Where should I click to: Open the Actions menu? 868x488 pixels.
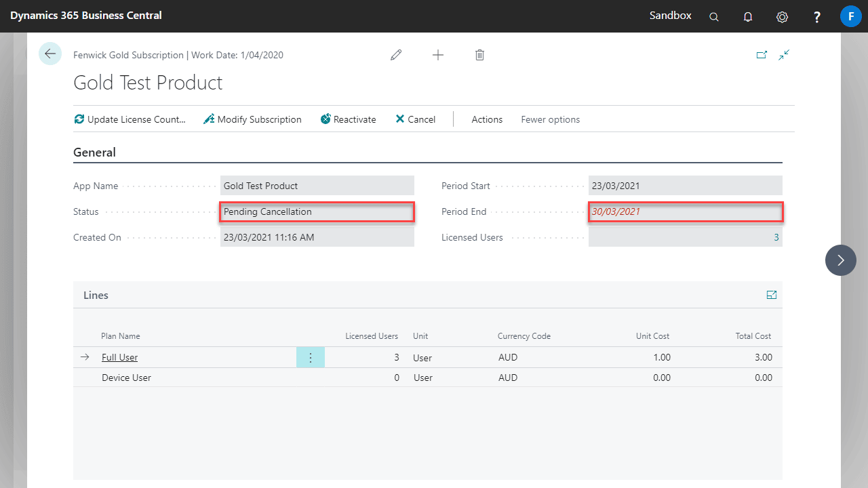pyautogui.click(x=487, y=119)
